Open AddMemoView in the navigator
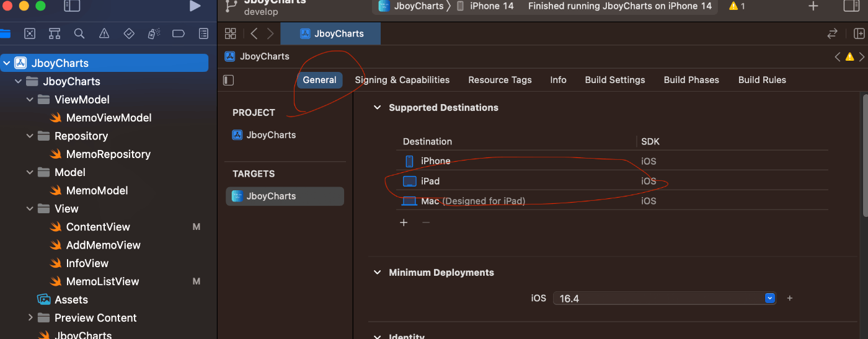Viewport: 868px width, 339px height. tap(95, 245)
